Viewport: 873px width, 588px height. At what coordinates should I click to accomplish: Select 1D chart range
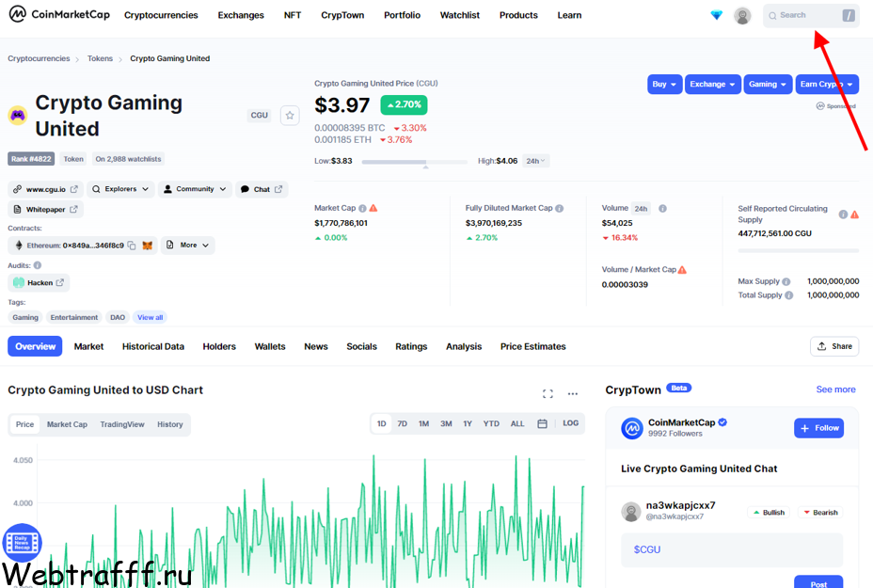(381, 423)
